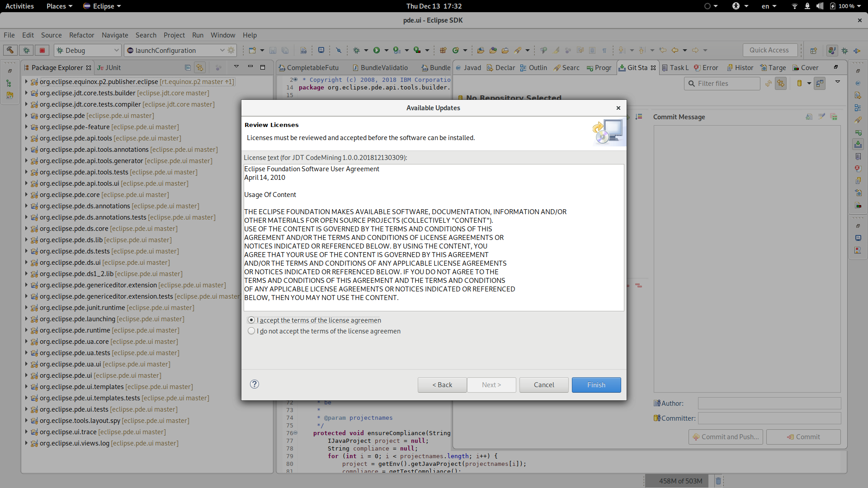The image size is (868, 488).
Task: Click the red Stop launch button
Action: coord(42,50)
